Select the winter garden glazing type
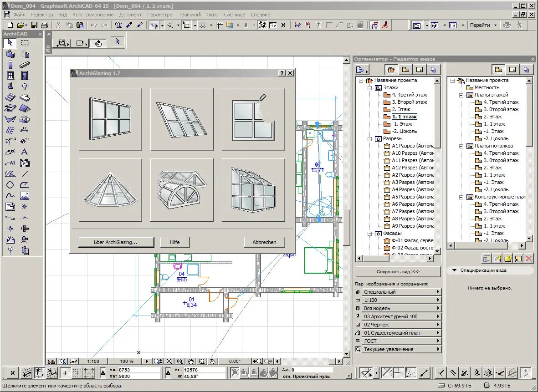The image size is (538, 392). [x=253, y=190]
